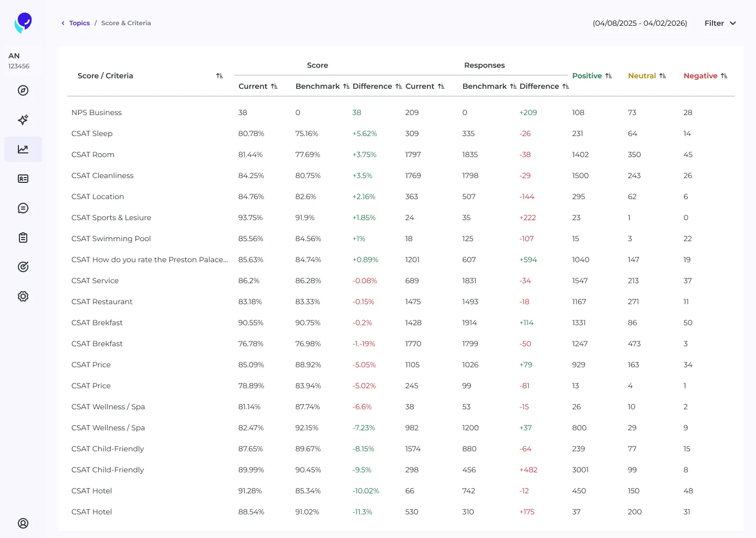The width and height of the screenshot is (756, 538).
Task: Select the CSAT Restaurant row label
Action: pyautogui.click(x=102, y=302)
